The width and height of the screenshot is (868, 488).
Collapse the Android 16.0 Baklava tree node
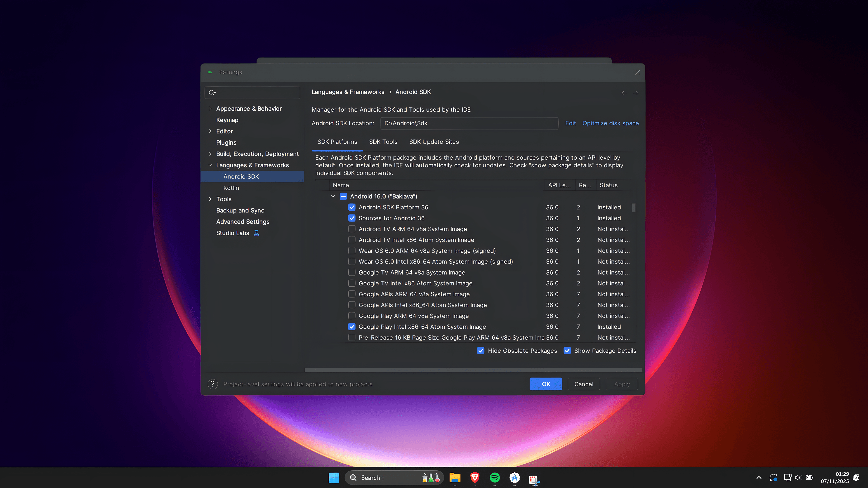click(333, 196)
